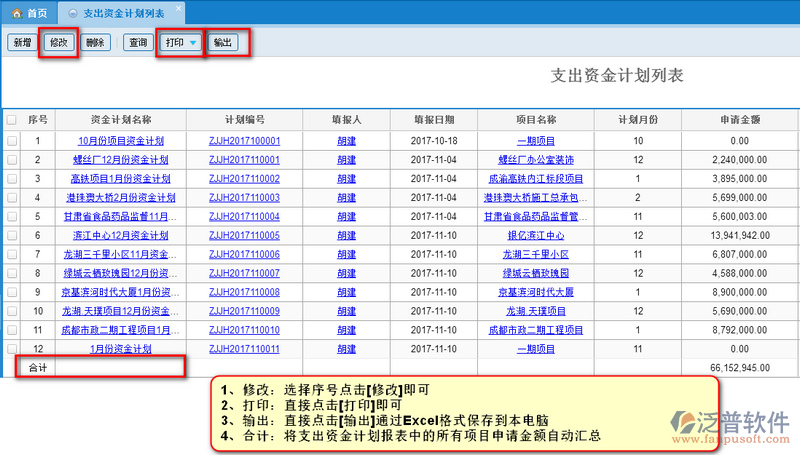Open the 首页 home tab
This screenshot has width=800, height=455.
pos(30,13)
